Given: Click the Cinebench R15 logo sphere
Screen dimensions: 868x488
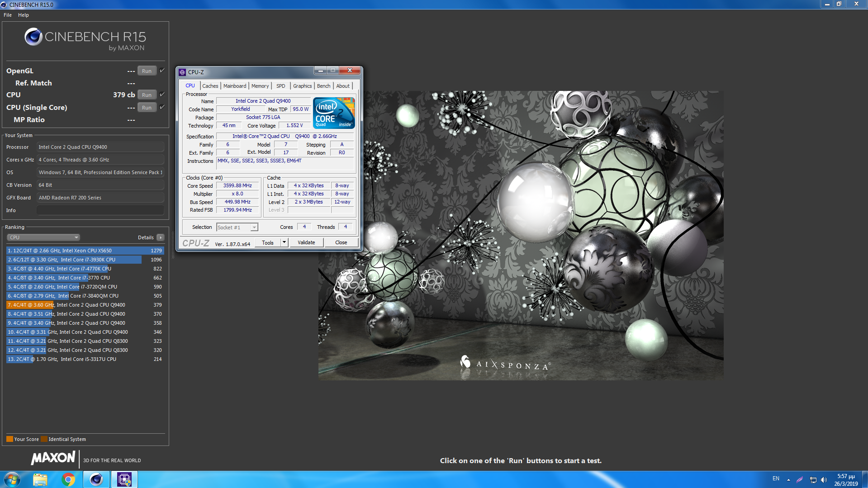Looking at the screenshot, I should tap(33, 37).
